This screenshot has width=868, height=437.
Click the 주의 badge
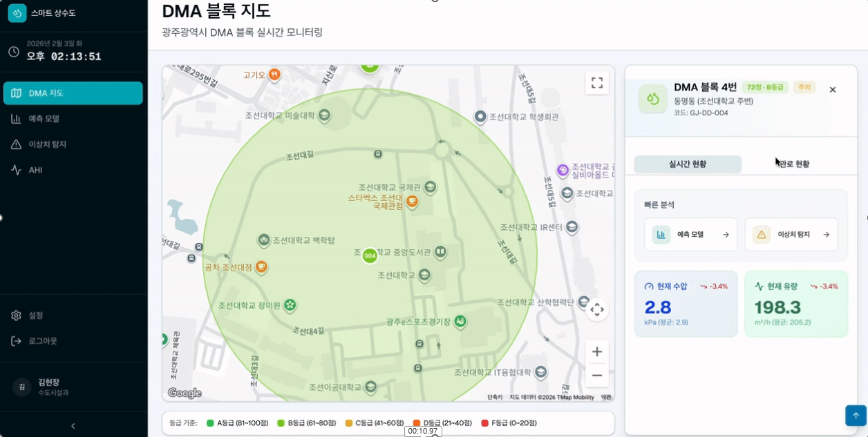(x=804, y=88)
